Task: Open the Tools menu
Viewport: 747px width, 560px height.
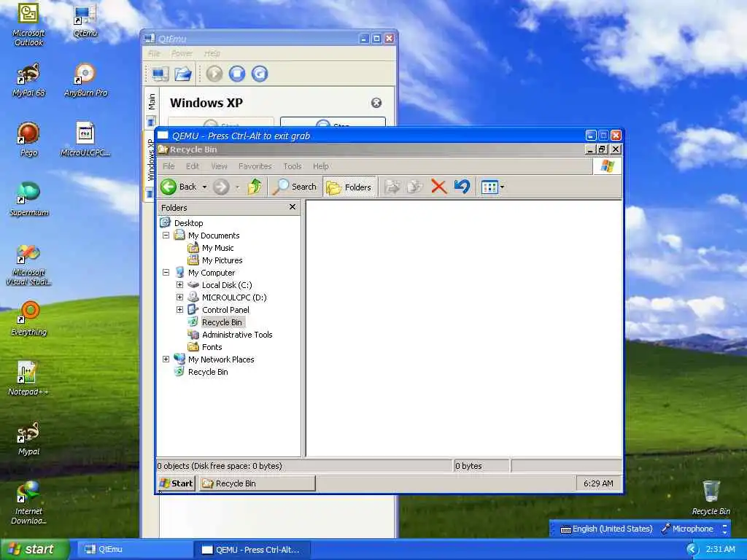Action: pyautogui.click(x=293, y=166)
